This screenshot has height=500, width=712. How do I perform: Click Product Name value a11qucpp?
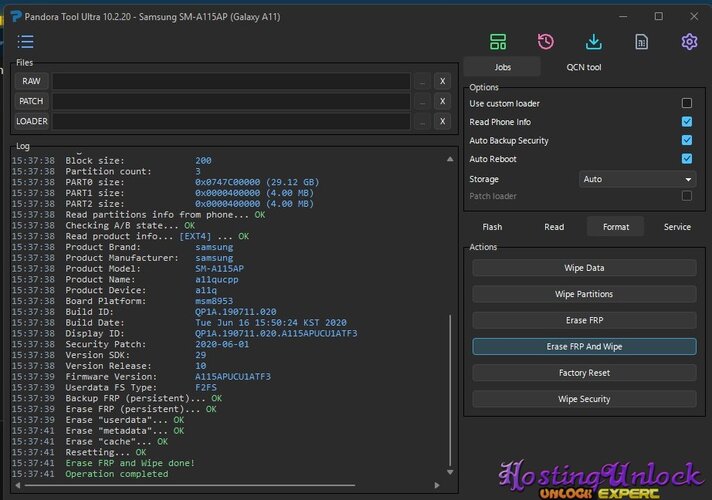(x=217, y=279)
